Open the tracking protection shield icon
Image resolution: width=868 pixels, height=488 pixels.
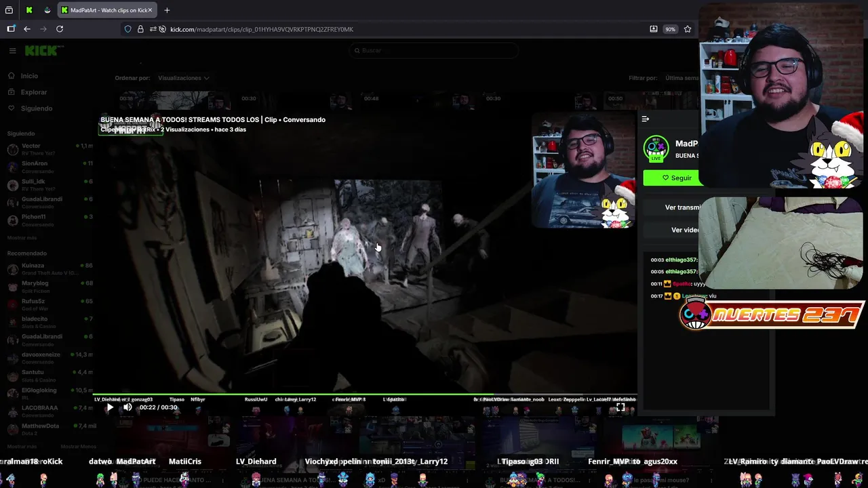[x=128, y=29]
